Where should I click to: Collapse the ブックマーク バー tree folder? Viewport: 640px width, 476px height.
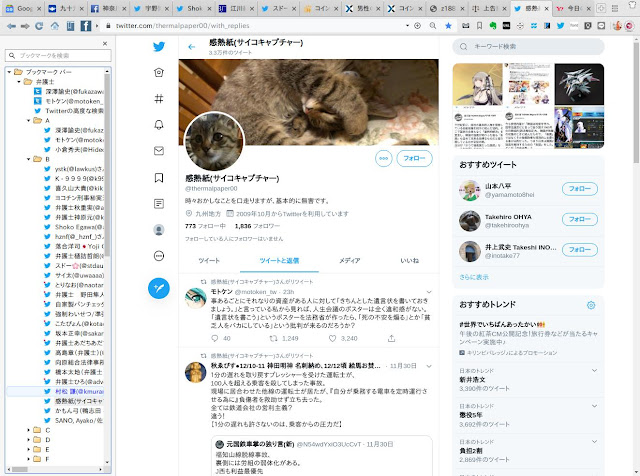point(9,72)
